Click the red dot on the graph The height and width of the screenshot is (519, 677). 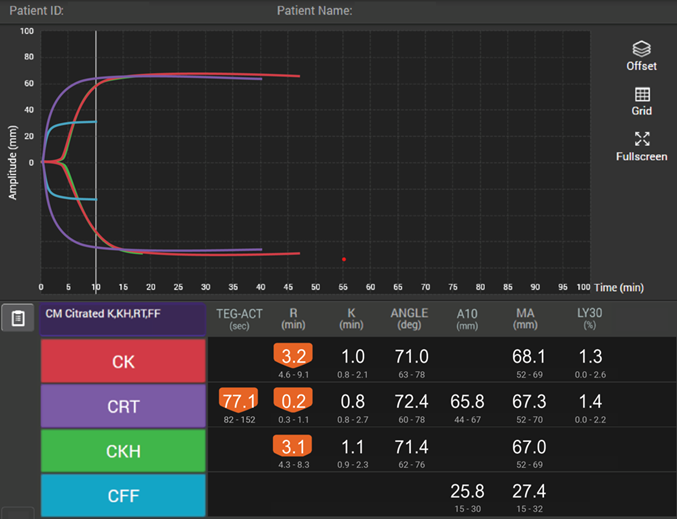tap(344, 259)
